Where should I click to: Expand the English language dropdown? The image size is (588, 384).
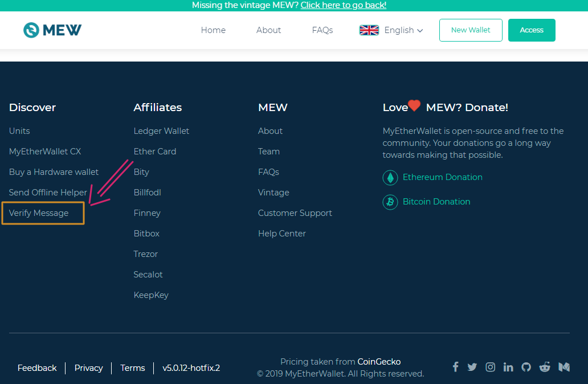click(403, 30)
